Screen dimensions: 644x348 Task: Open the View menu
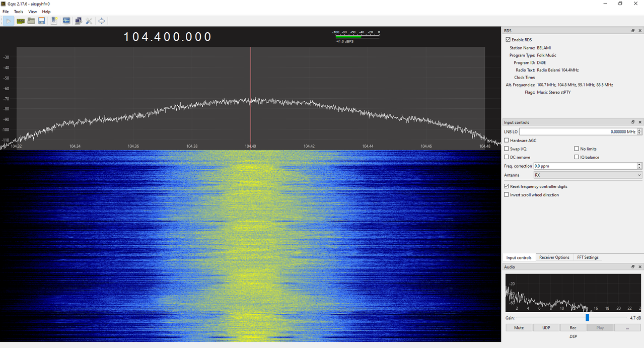[33, 12]
